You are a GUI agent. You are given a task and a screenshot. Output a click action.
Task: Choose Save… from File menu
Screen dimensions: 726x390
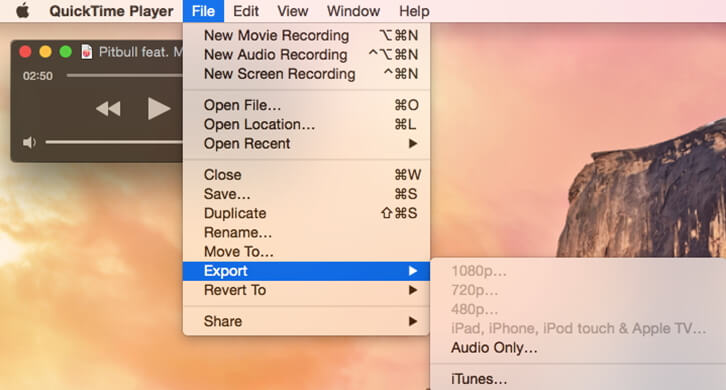[x=307, y=194]
